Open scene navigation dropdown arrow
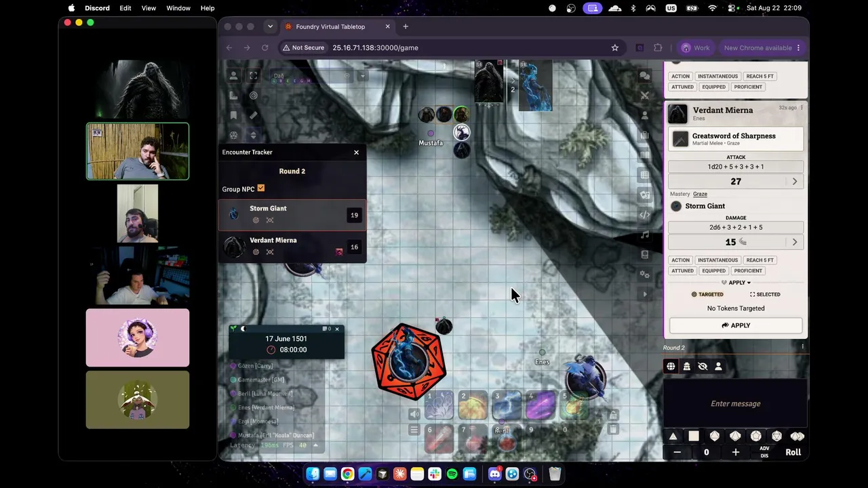 tap(362, 76)
